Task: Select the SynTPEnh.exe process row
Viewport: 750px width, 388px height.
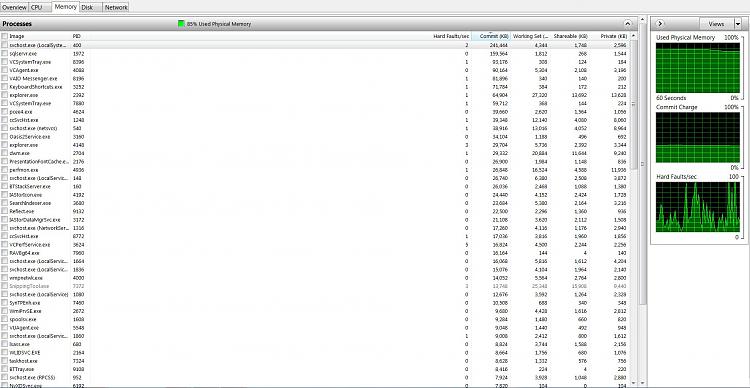Action: coord(315,302)
